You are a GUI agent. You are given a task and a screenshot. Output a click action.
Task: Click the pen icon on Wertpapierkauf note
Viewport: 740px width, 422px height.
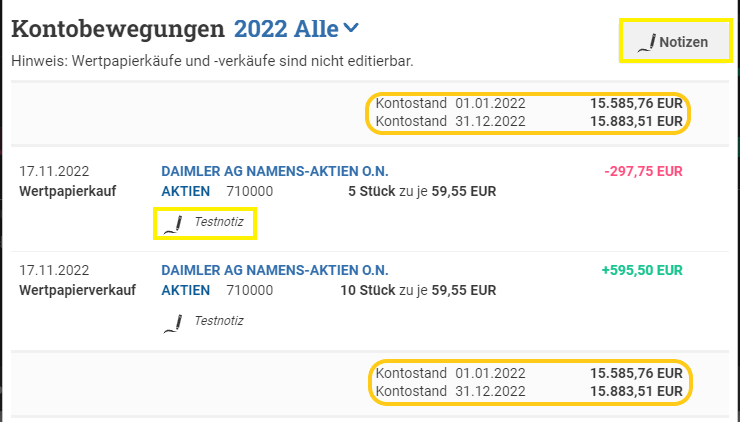click(173, 224)
